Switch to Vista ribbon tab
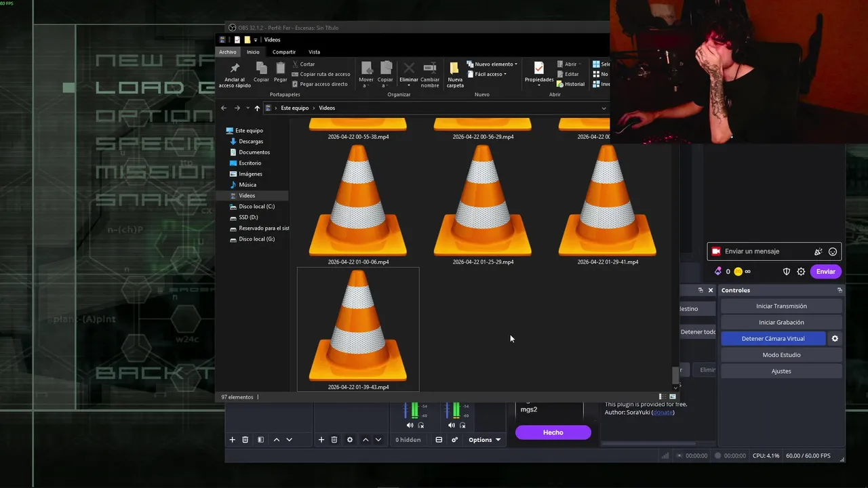 coord(314,52)
